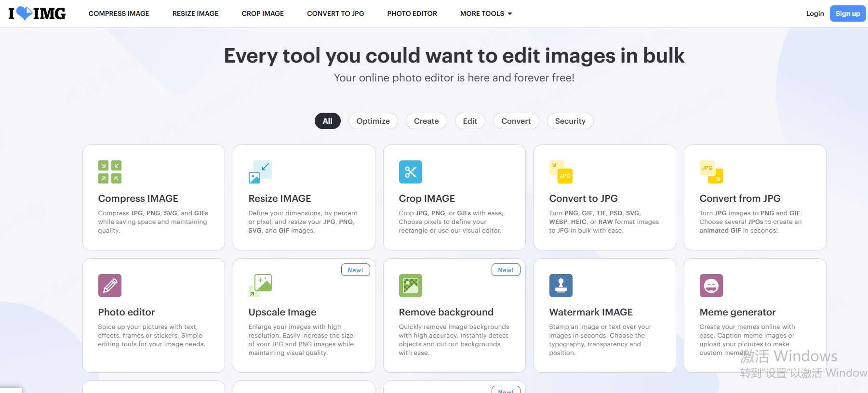Viewport: 868px width, 393px height.
Task: Click the Convert from JPG icon
Action: tap(711, 172)
